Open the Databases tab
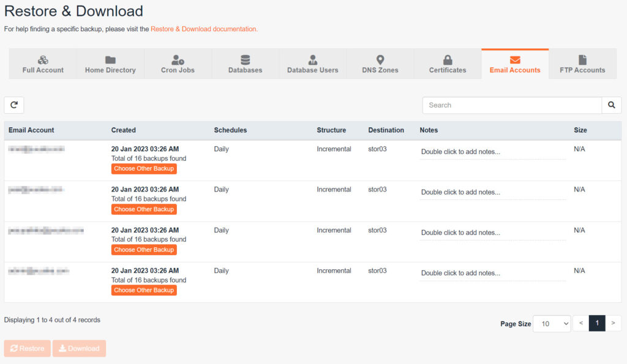Image resolution: width=627 pixels, height=364 pixels. point(245,64)
